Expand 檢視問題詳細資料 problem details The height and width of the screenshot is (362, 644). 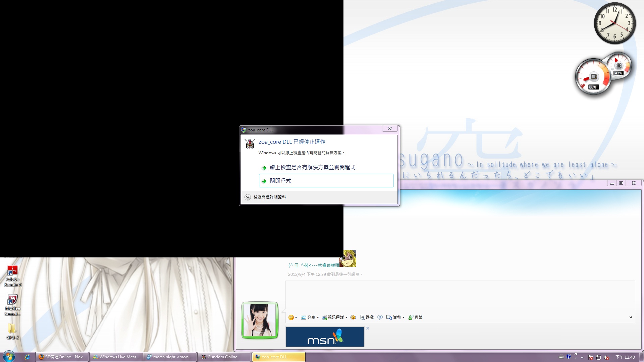[x=266, y=197]
